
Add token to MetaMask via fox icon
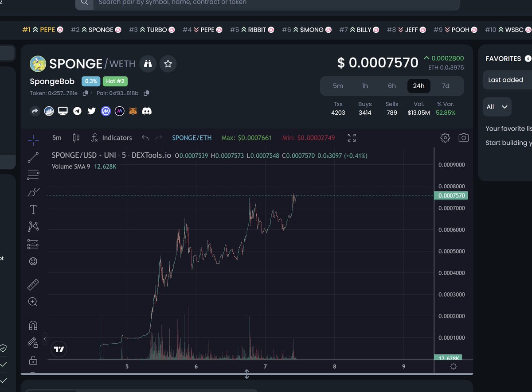133,111
